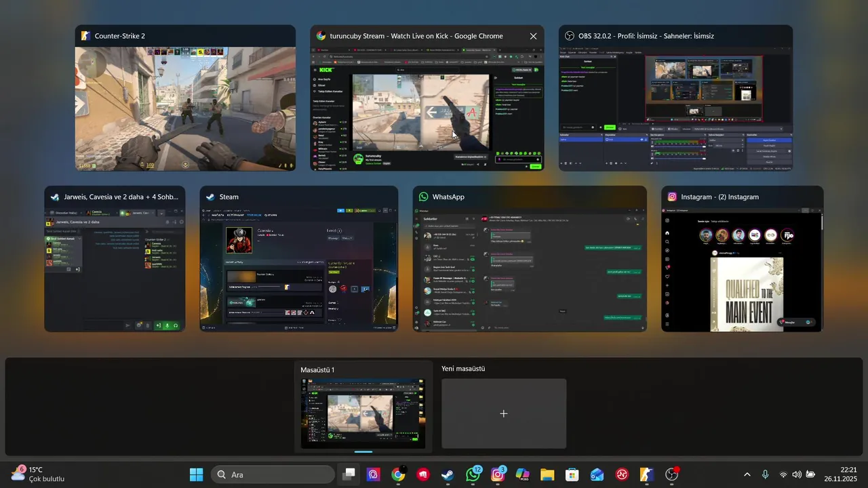This screenshot has height=488, width=868.
Task: Expand the hidden system tray icons chevron
Action: pyautogui.click(x=747, y=474)
